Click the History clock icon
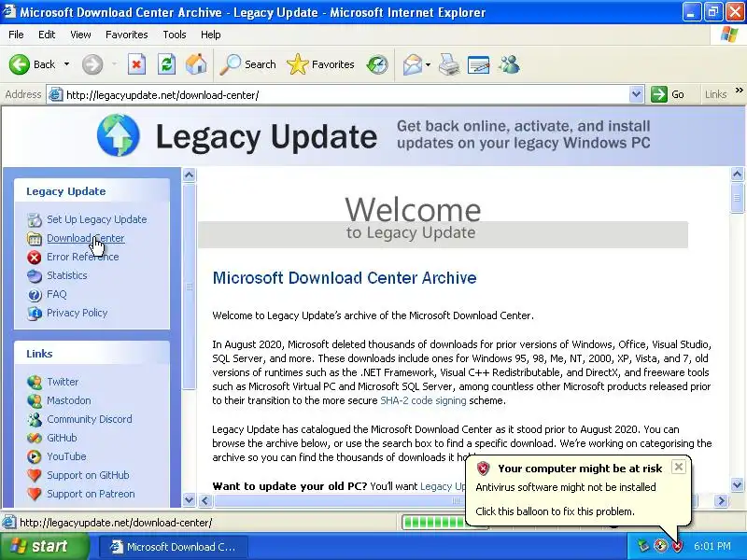The height and width of the screenshot is (560, 747). pos(377,64)
